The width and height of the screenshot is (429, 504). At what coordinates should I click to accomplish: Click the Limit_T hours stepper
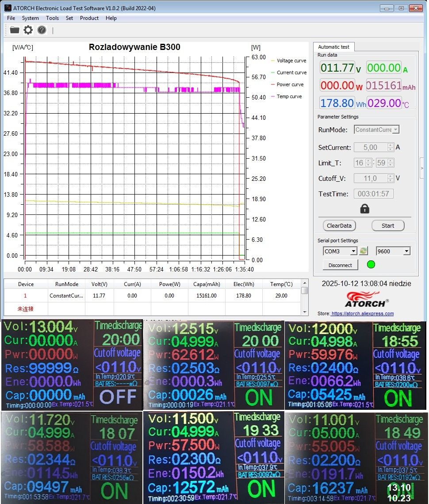tap(368, 163)
